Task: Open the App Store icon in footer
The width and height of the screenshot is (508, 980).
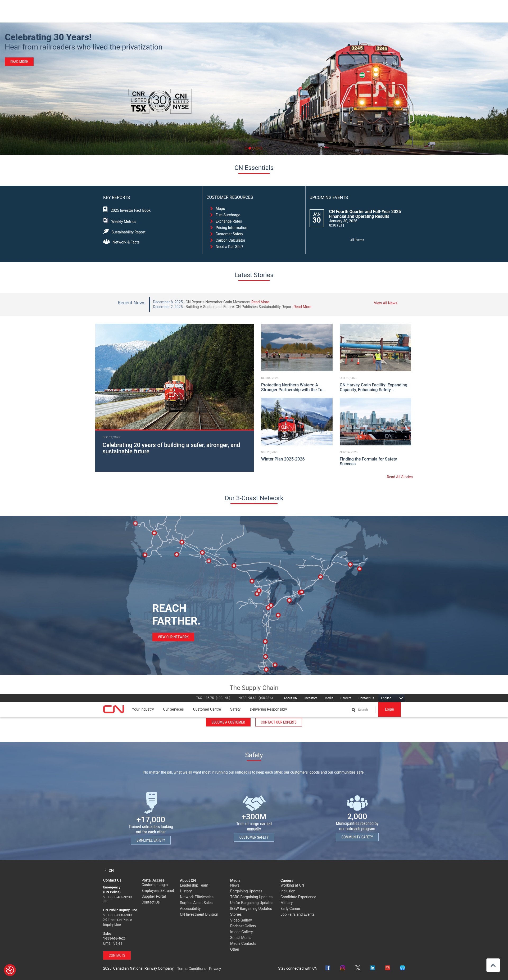Action: (402, 968)
